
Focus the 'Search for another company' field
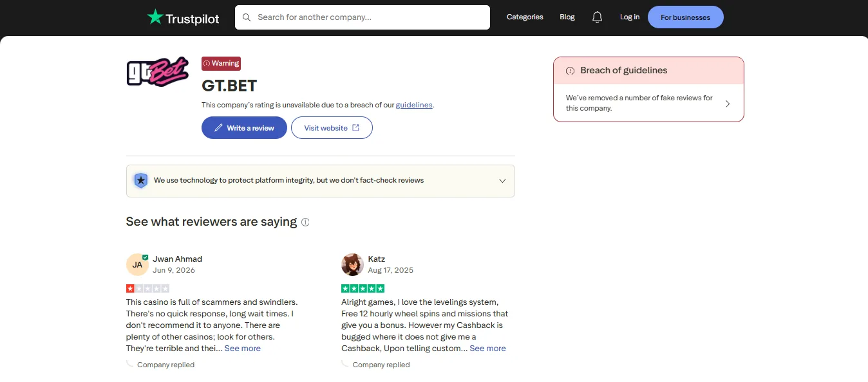tap(363, 17)
